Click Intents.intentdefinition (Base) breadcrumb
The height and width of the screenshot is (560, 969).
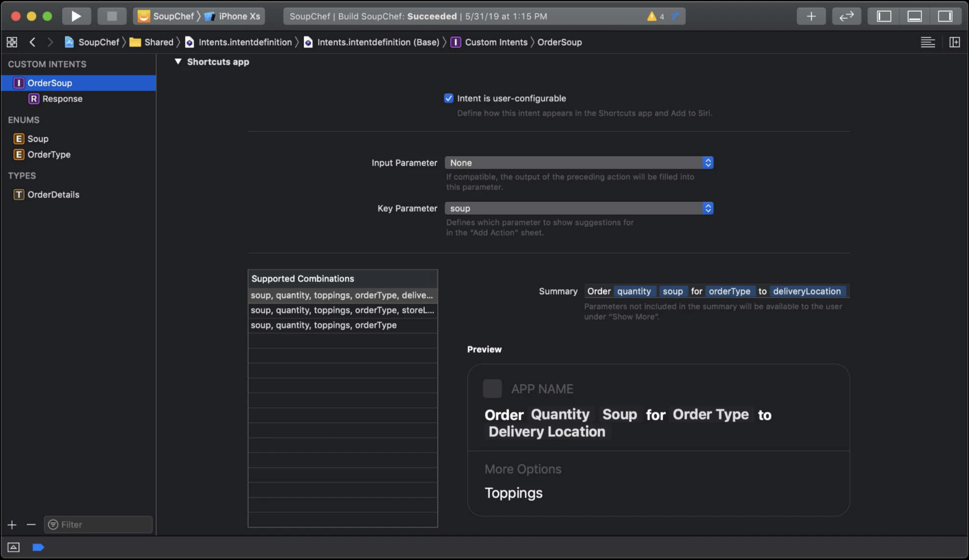(371, 42)
